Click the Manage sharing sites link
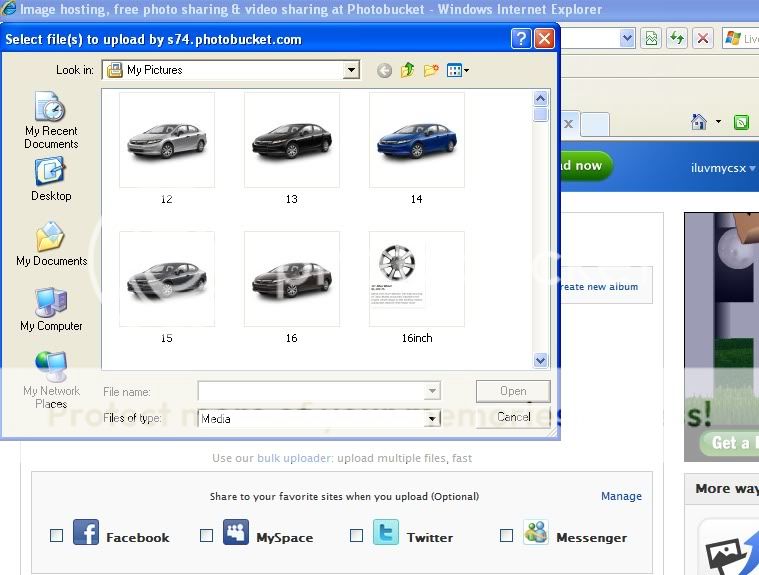 point(621,496)
